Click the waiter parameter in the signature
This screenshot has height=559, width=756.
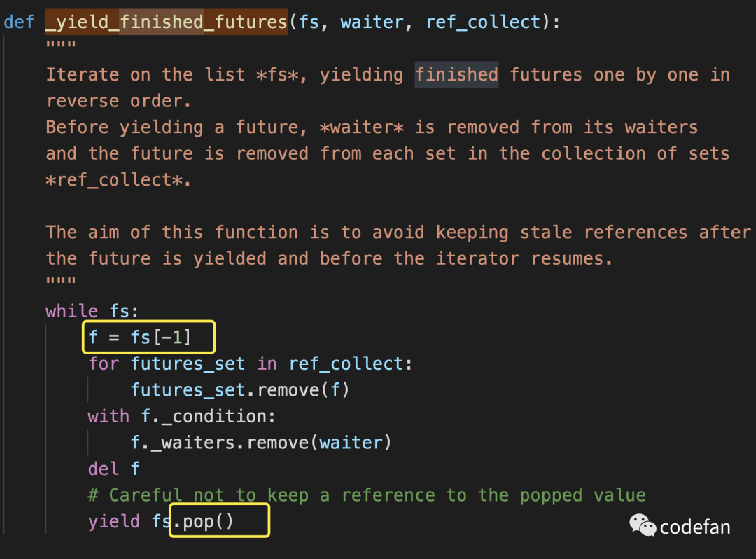click(x=372, y=22)
